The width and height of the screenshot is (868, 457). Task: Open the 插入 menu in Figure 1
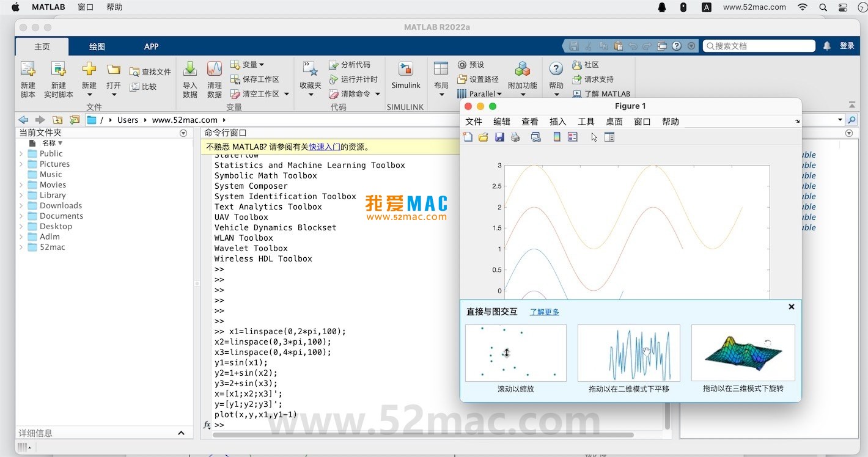click(558, 122)
